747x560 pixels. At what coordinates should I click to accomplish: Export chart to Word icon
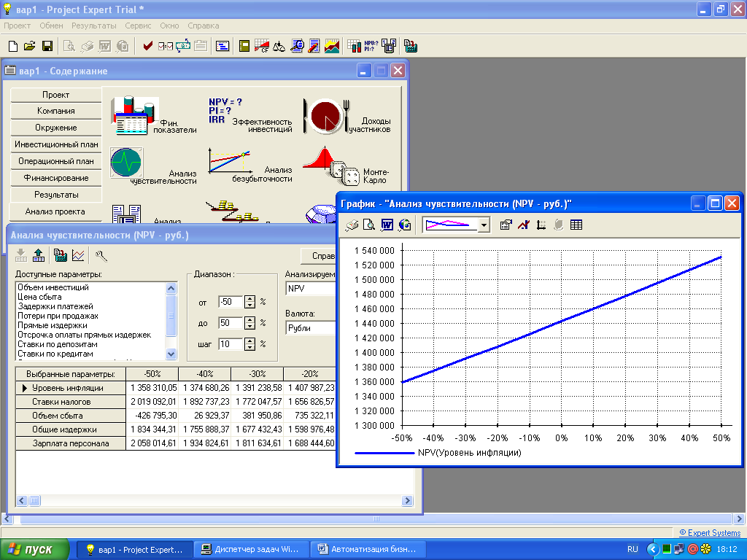387,225
